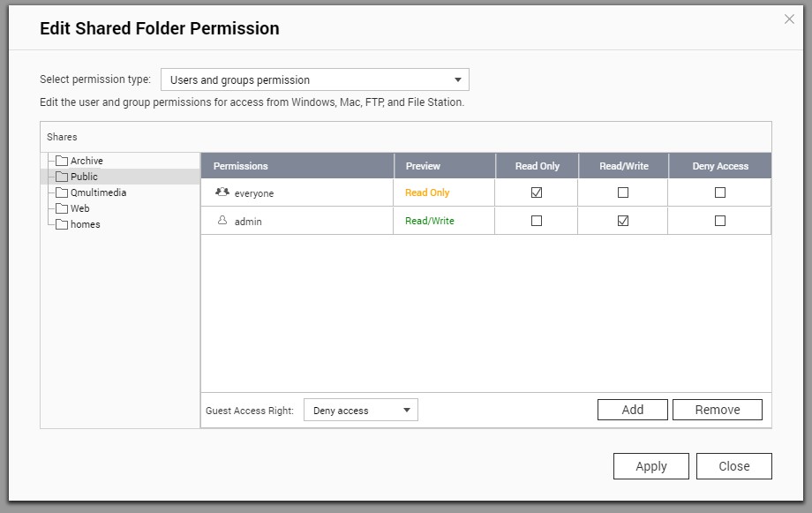The height and width of the screenshot is (513, 812).
Task: Click the Qmultimedia folder icon
Action: click(62, 192)
